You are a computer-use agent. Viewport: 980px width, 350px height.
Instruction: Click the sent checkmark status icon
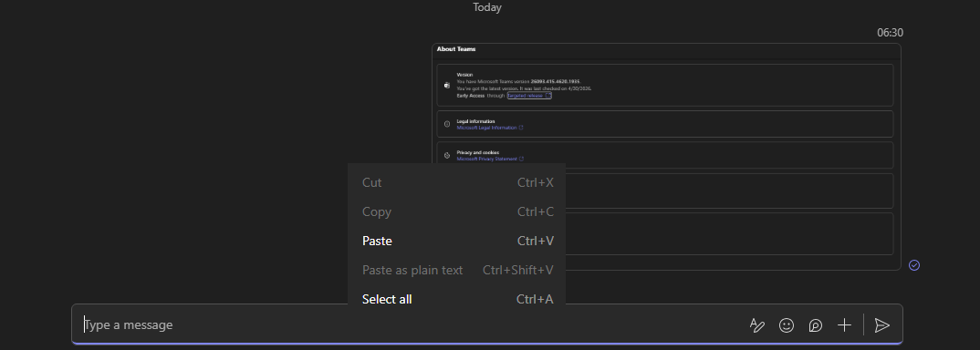coord(913,265)
